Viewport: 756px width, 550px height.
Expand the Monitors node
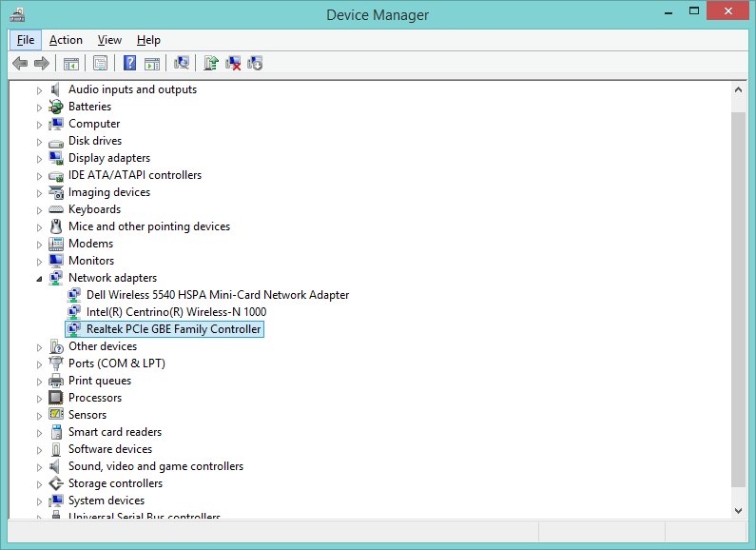pos(39,262)
